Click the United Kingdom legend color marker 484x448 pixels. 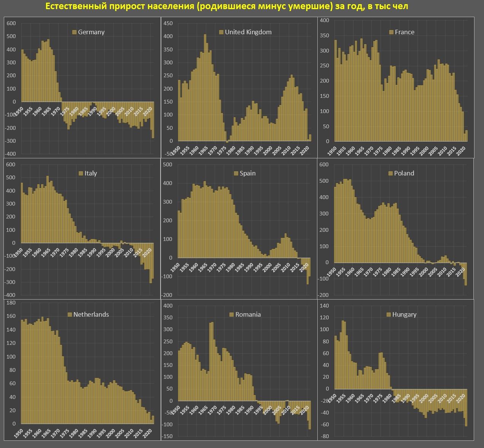(221, 32)
